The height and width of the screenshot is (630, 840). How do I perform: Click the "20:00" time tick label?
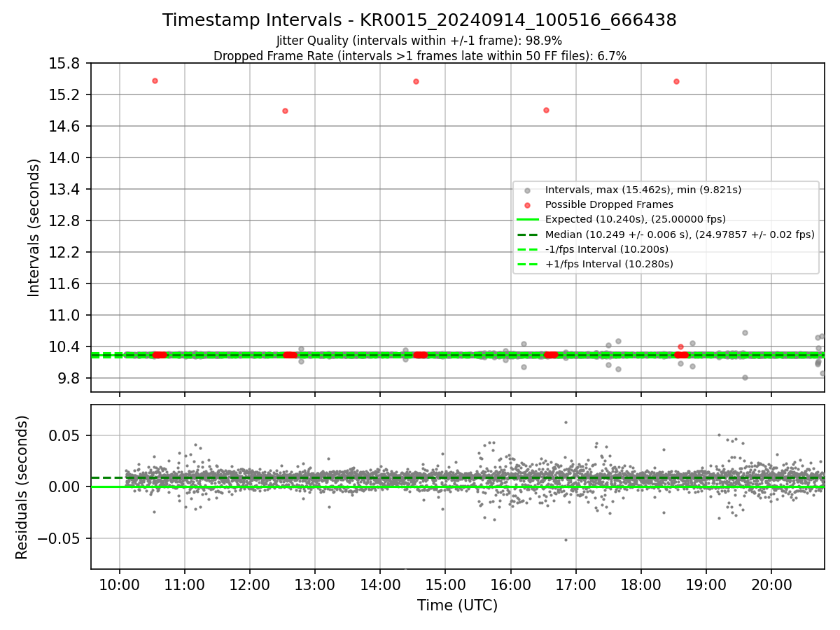(771, 584)
